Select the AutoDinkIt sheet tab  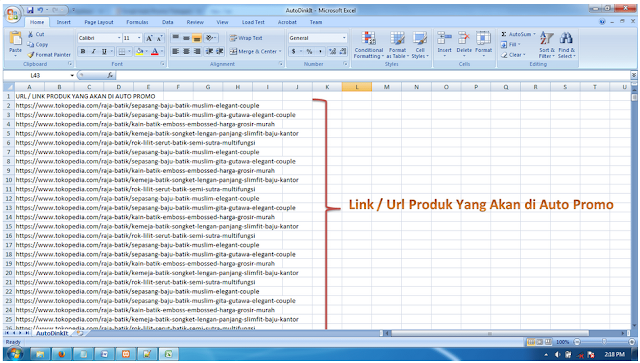tap(52, 334)
